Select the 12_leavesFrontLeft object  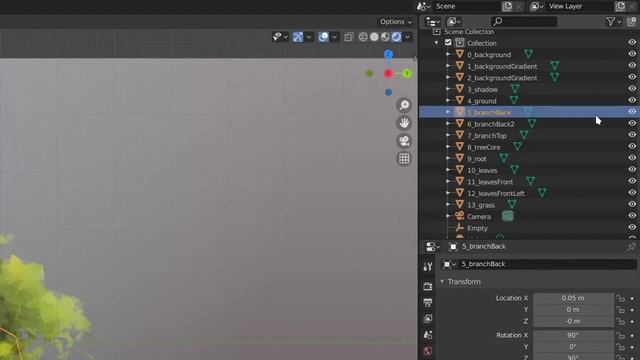[496, 193]
